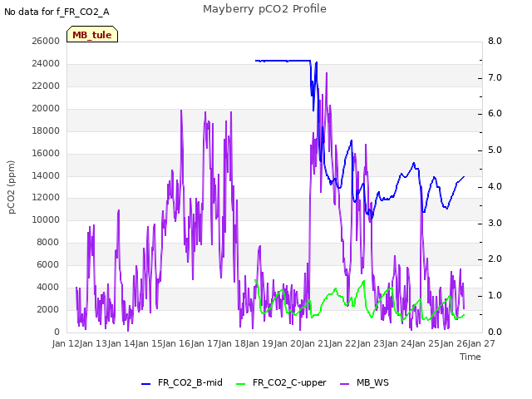The height and width of the screenshot is (399, 532).
Task: Click the purple MB_WS legend swatch
Action: coord(344,384)
